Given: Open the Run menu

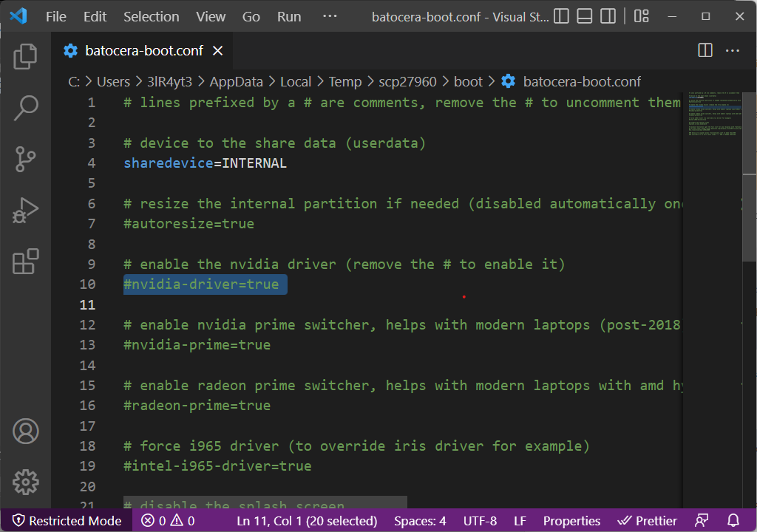Looking at the screenshot, I should [289, 17].
